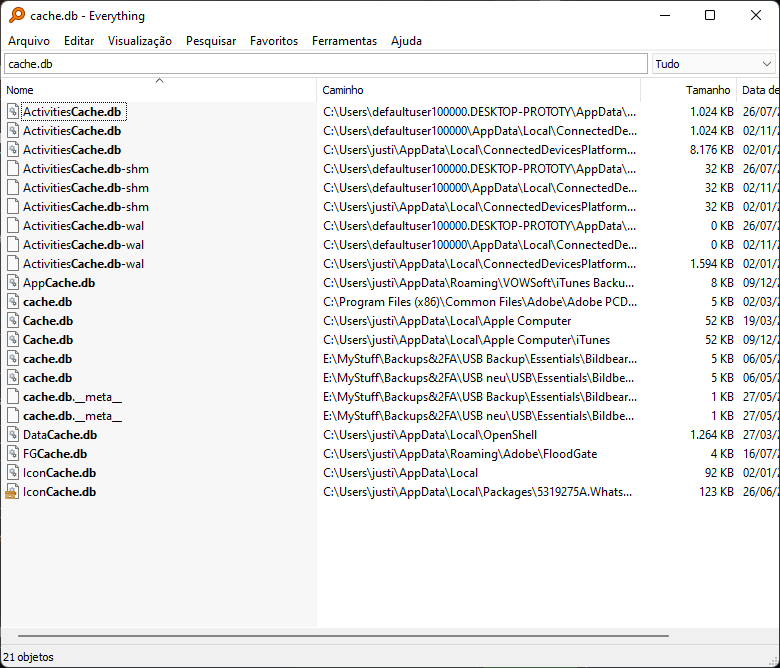Image resolution: width=780 pixels, height=668 pixels.
Task: Click the file icon of DataCache.db
Action: [x=13, y=435]
